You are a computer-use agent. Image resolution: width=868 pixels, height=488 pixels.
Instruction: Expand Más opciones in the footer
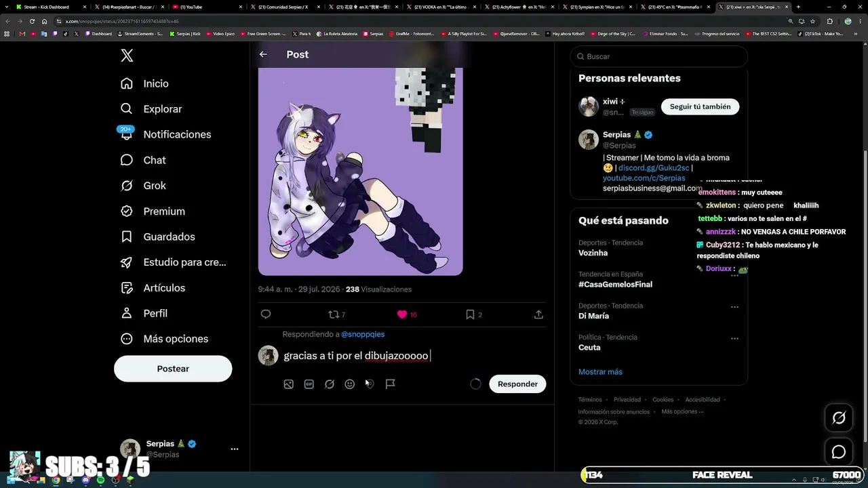[683, 411]
